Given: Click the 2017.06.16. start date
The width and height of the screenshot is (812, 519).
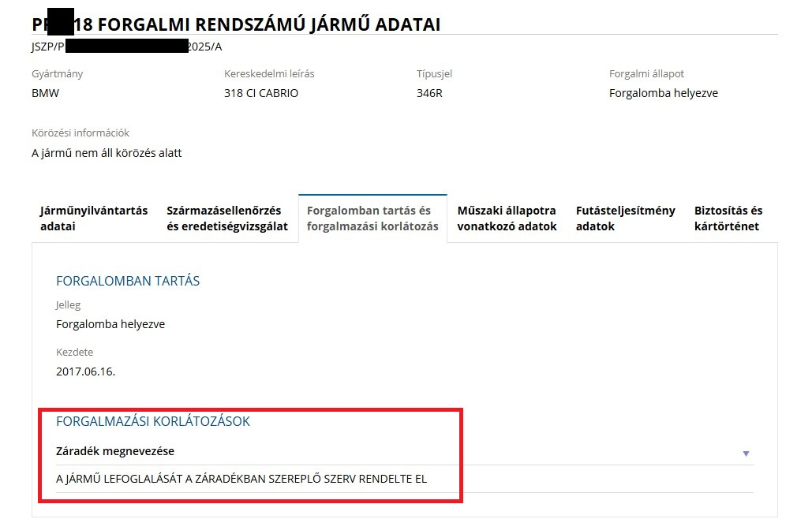Looking at the screenshot, I should coord(85,371).
